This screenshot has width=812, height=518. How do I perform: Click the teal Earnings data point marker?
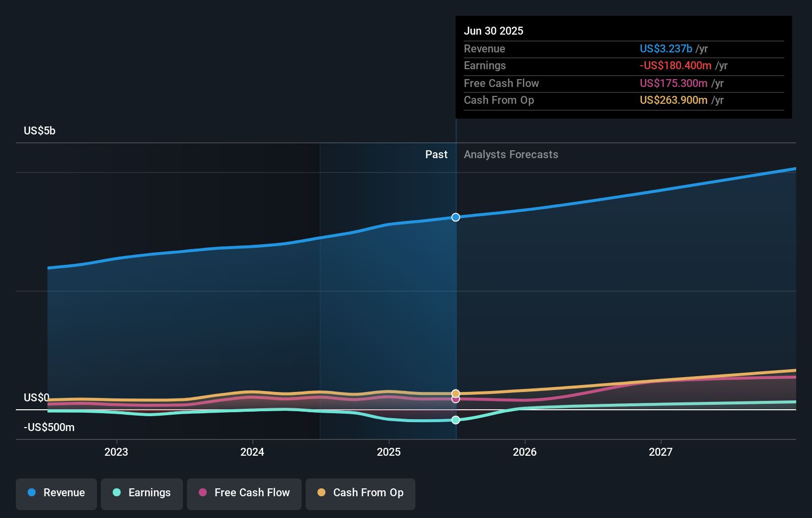(x=455, y=420)
